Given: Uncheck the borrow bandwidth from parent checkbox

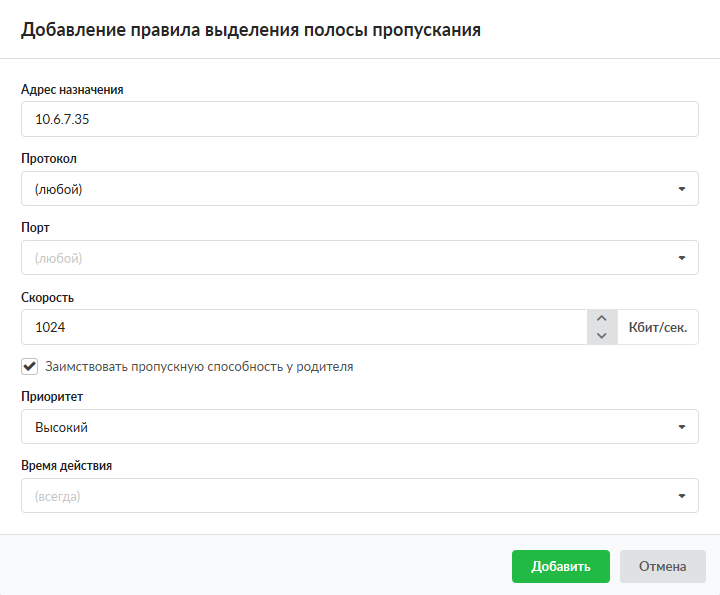Looking at the screenshot, I should (x=29, y=366).
